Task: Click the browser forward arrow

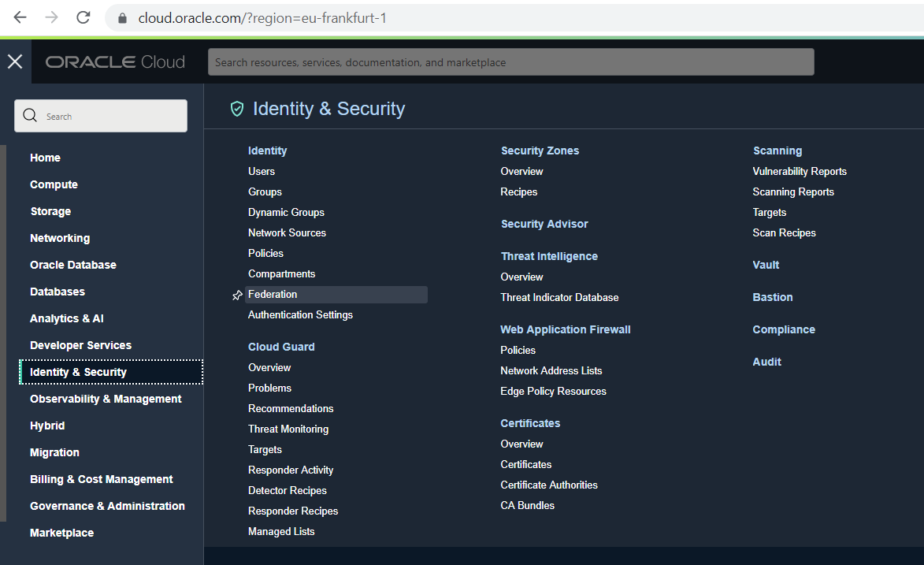Action: click(51, 17)
